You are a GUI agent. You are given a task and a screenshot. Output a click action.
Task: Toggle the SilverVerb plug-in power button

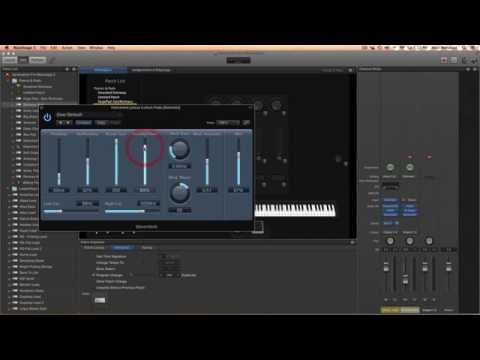(x=47, y=117)
